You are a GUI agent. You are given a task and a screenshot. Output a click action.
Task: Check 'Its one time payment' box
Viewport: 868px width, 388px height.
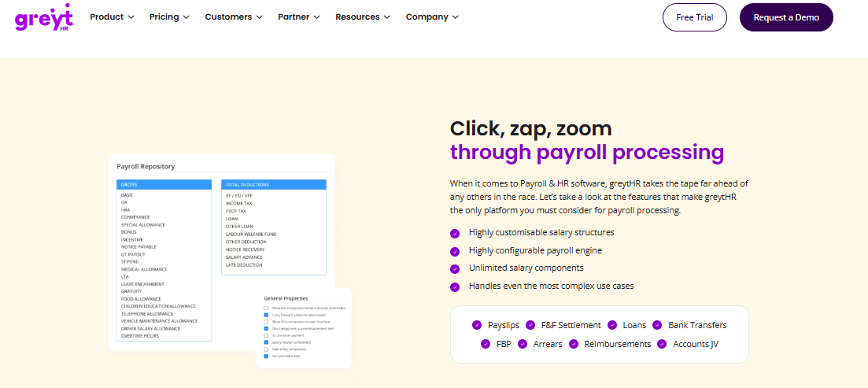point(266,335)
